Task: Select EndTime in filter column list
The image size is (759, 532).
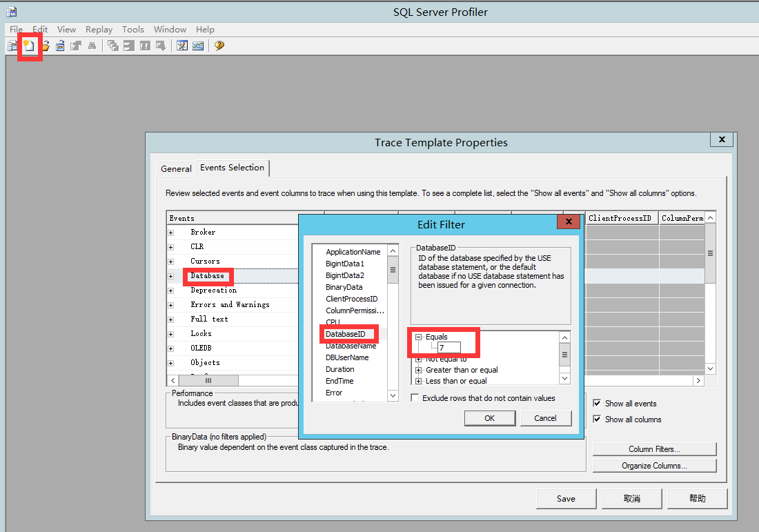Action: coord(339,381)
